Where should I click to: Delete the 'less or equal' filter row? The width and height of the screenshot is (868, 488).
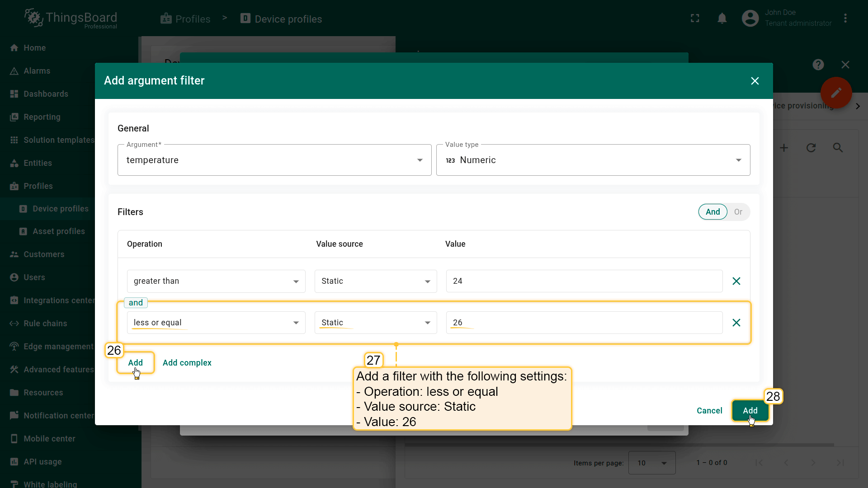point(736,323)
